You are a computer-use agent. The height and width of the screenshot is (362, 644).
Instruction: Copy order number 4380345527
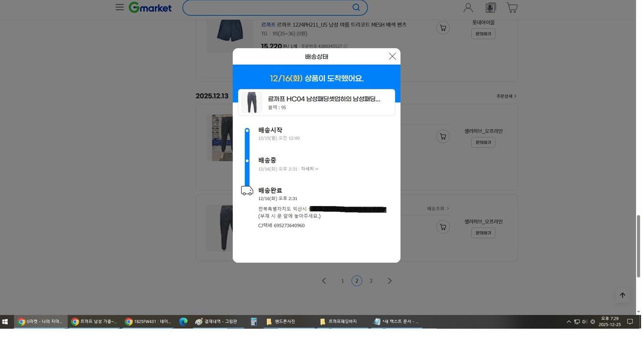coord(345,46)
